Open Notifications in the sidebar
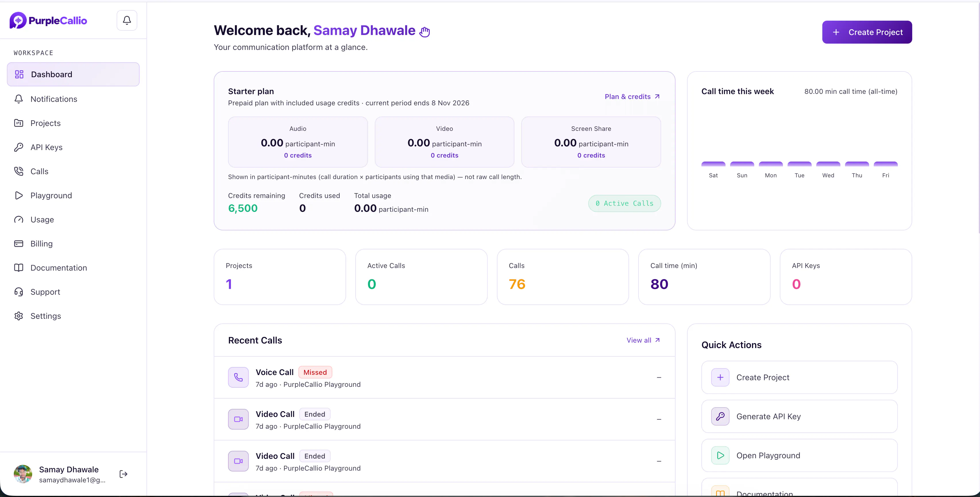The image size is (980, 497). click(x=73, y=99)
